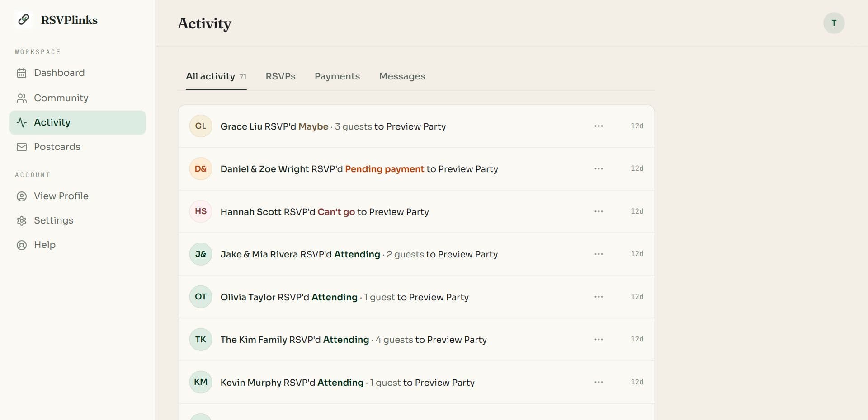Open more options for Kevin Murphy's RSVP
The width and height of the screenshot is (868, 420).
point(599,382)
